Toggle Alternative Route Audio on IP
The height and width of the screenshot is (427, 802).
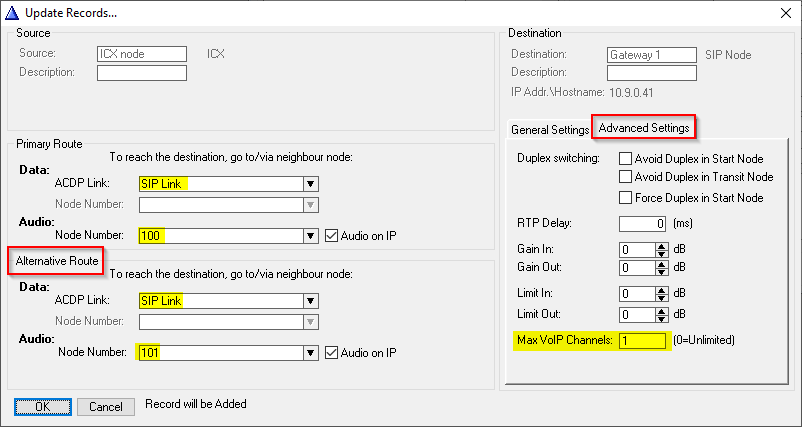tap(333, 352)
